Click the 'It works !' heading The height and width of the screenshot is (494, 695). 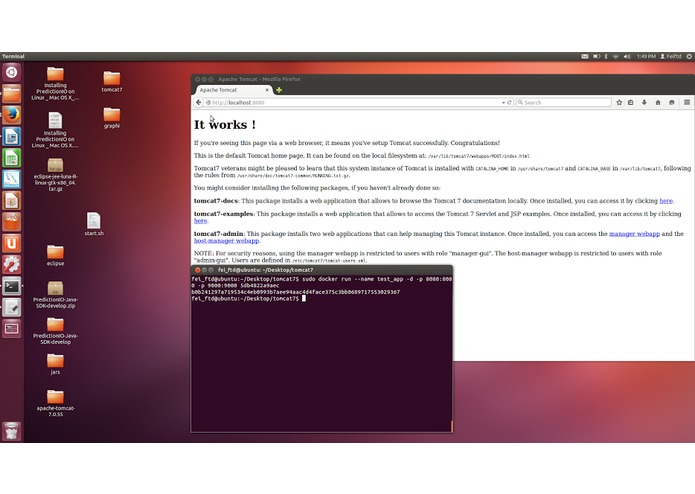click(x=225, y=124)
